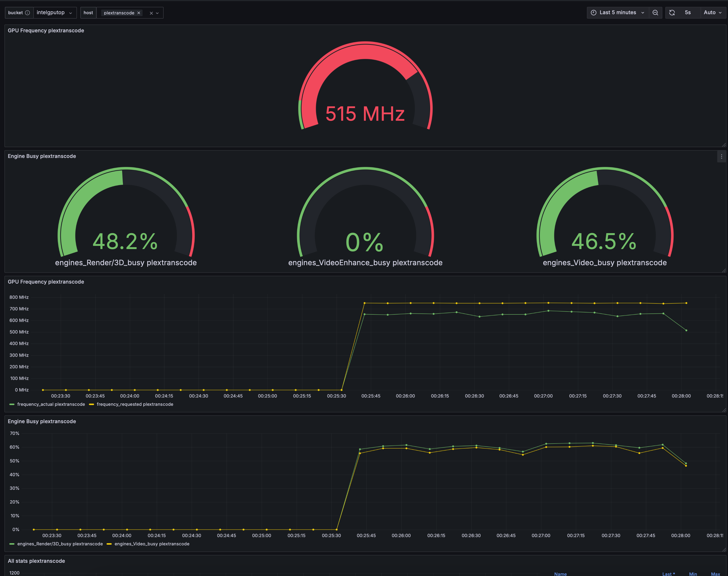The image size is (728, 576).
Task: Click the yellow frequency_requested color swatch
Action: [91, 404]
